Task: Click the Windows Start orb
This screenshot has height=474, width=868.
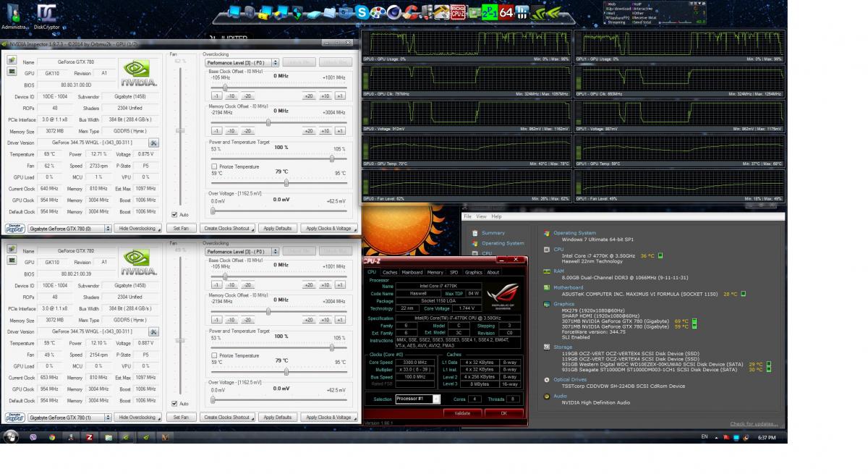Action: point(10,436)
